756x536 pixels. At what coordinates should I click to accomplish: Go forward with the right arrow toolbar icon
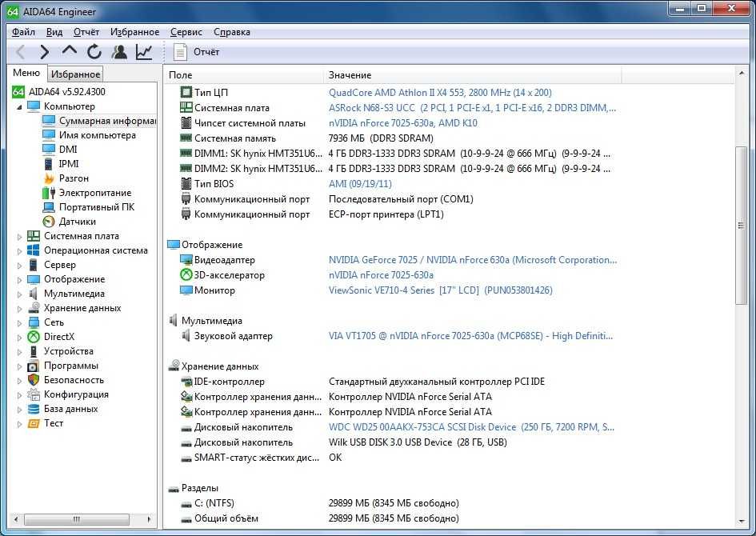click(44, 51)
